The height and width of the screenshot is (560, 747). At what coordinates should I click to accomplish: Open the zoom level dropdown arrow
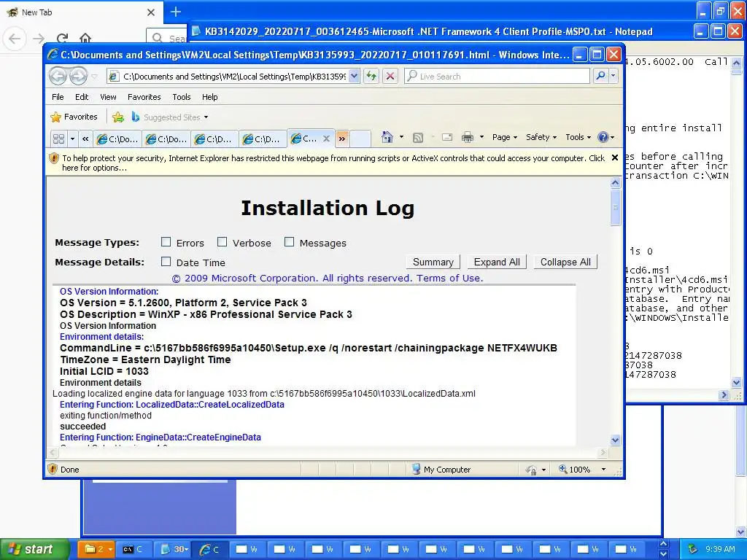[x=603, y=470]
